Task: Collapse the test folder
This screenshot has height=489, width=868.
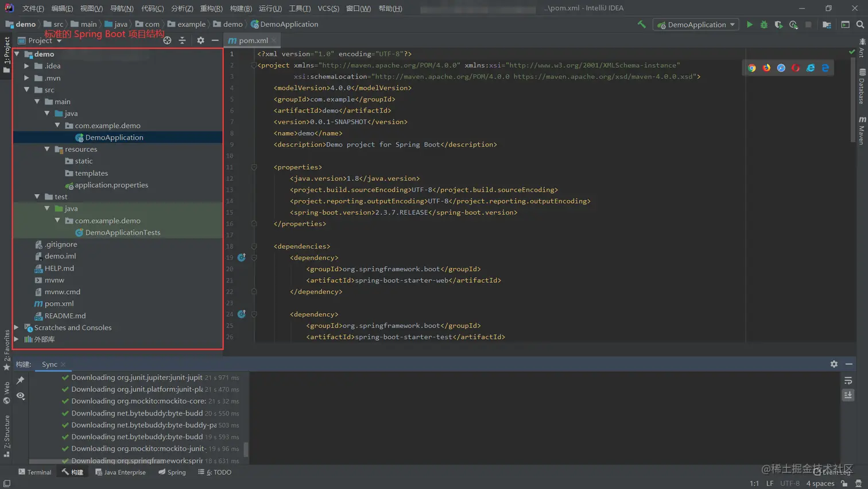Action: click(37, 197)
